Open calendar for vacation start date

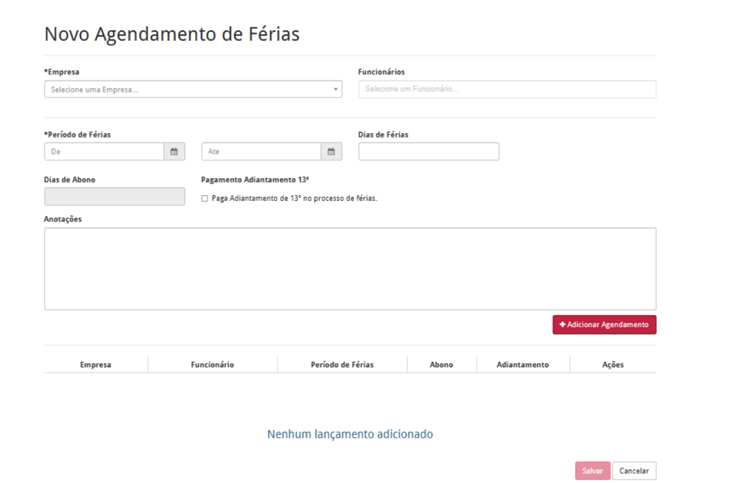click(174, 152)
